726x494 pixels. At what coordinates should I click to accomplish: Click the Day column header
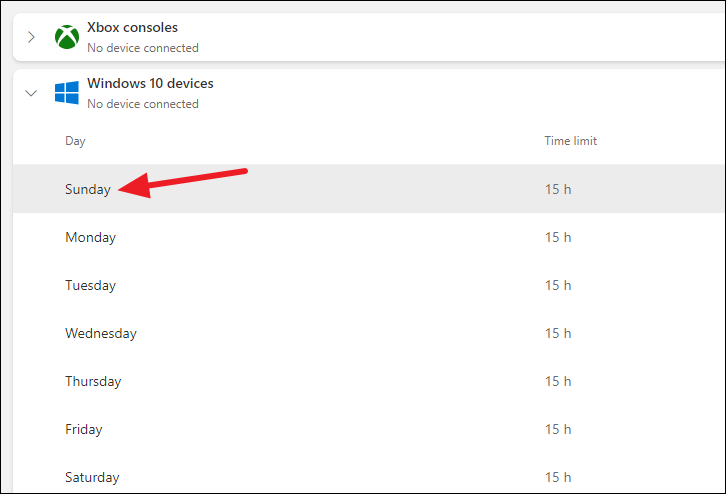[75, 141]
